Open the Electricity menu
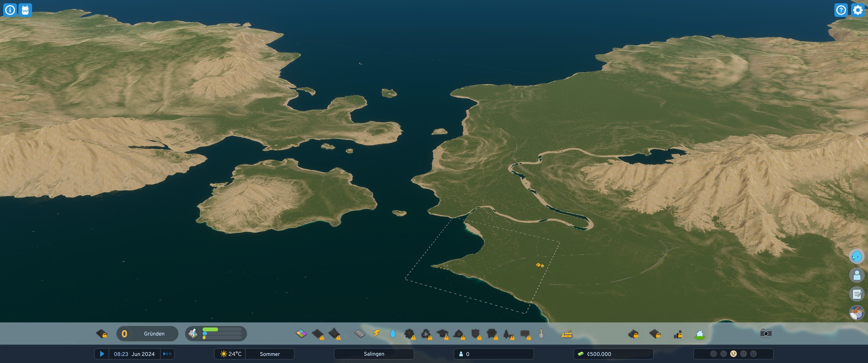The image size is (868, 363). pyautogui.click(x=376, y=333)
